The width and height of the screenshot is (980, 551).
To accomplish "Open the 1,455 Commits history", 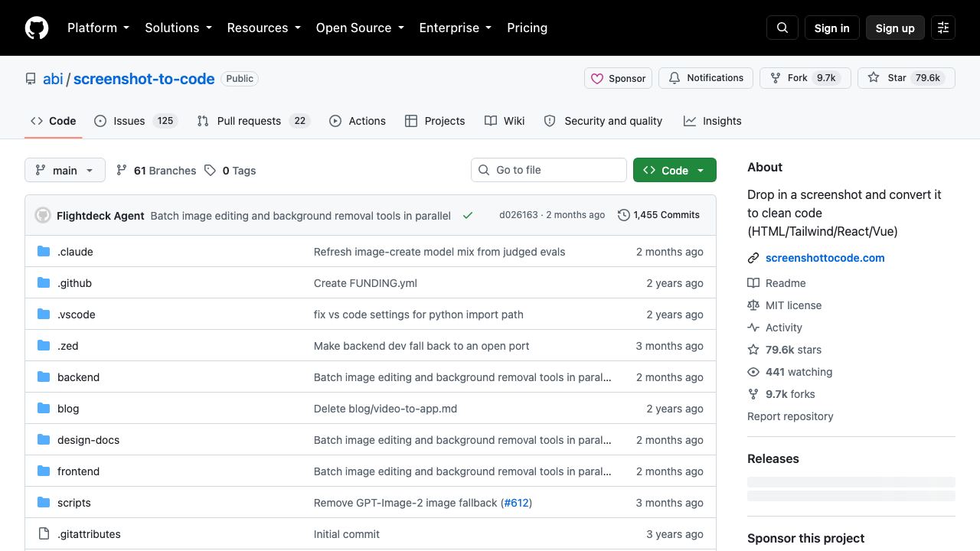I will (658, 215).
